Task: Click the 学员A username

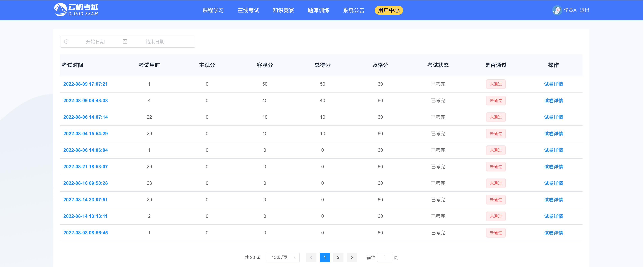Action: (570, 10)
